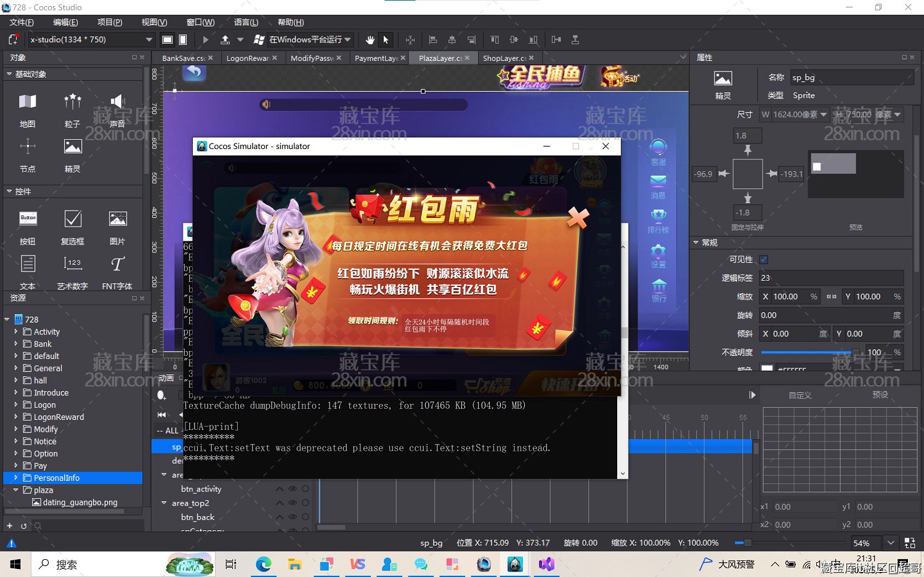Expand the Bank folder
This screenshot has height=577, width=924.
click(x=16, y=344)
